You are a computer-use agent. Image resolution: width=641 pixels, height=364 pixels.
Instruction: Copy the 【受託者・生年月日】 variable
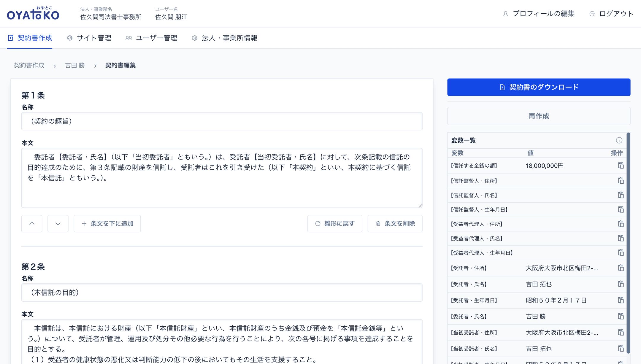(x=621, y=300)
